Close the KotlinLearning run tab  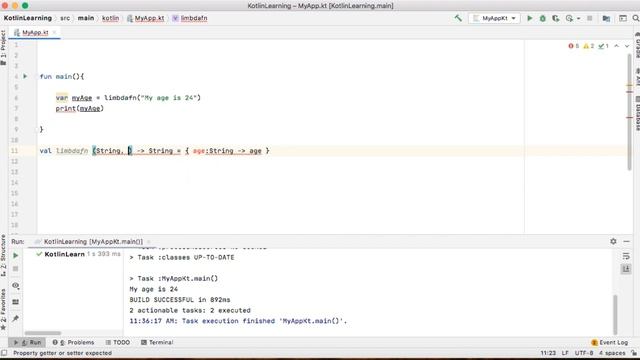(149, 242)
